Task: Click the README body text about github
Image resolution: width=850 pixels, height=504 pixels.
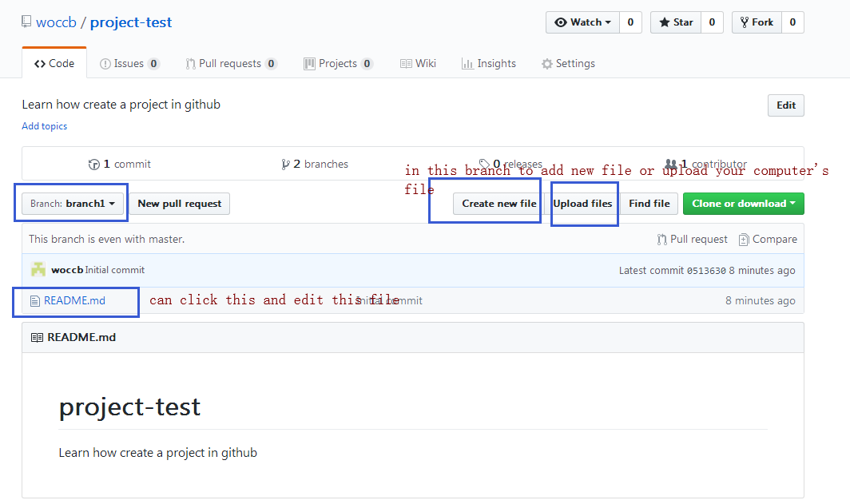Action: 157,453
